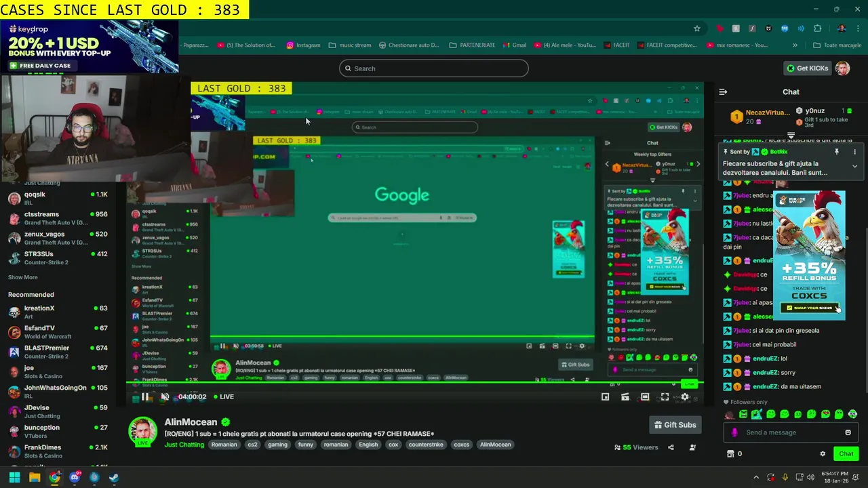Open kreationX recommended channel
868x488 pixels.
point(57,312)
